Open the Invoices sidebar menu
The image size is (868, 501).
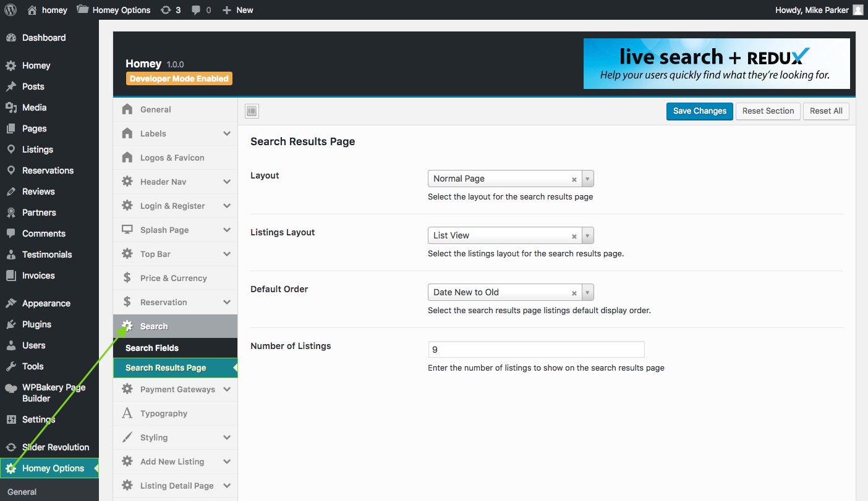(49, 276)
